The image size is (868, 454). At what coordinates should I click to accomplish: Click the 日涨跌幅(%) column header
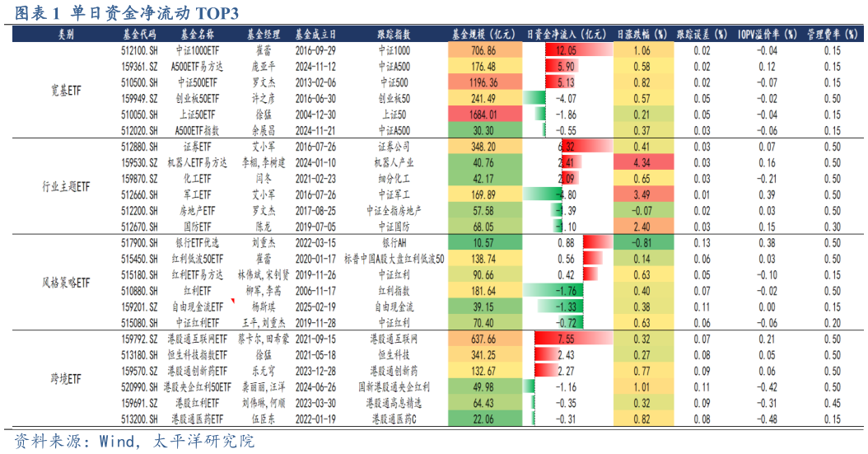[642, 35]
